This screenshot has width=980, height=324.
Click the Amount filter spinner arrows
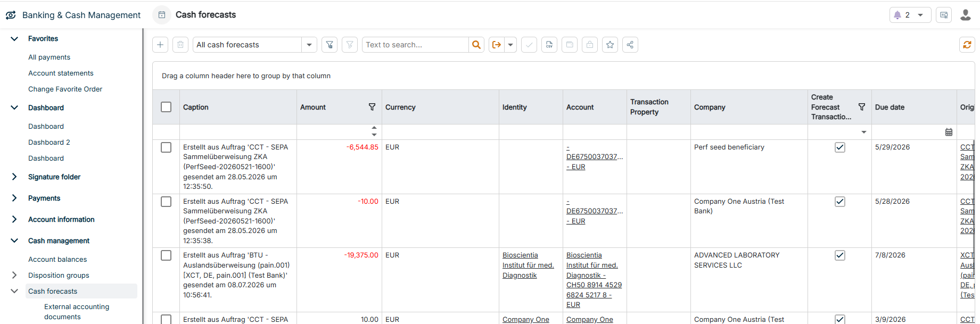(374, 131)
